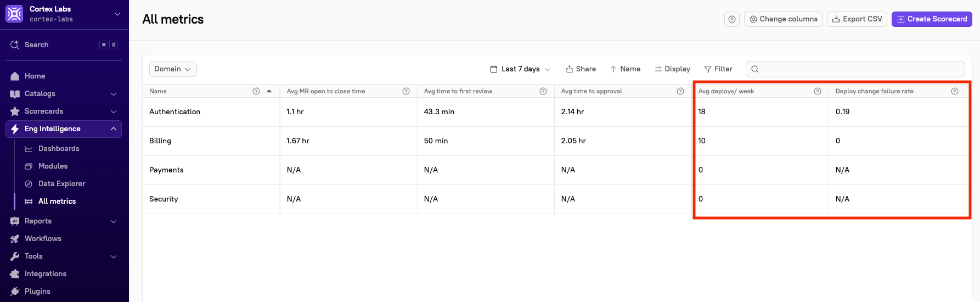Click info icon for Avg deploys/ week
The width and height of the screenshot is (980, 302).
click(x=818, y=91)
